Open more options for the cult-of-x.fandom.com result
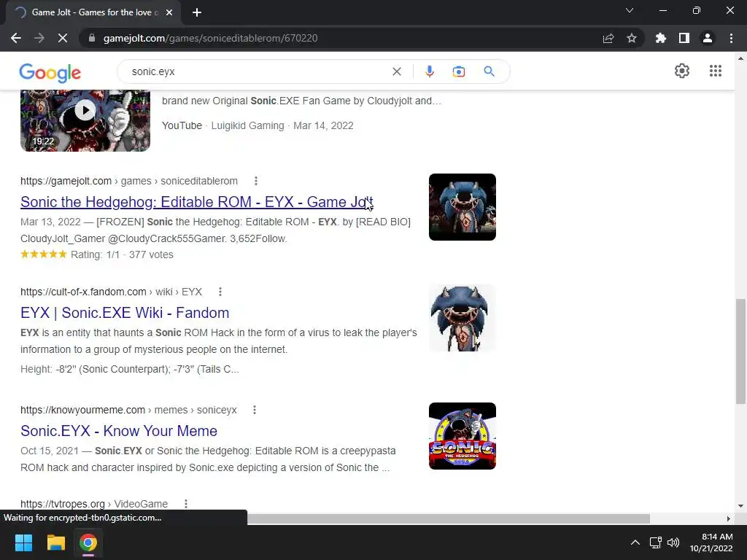 point(220,292)
